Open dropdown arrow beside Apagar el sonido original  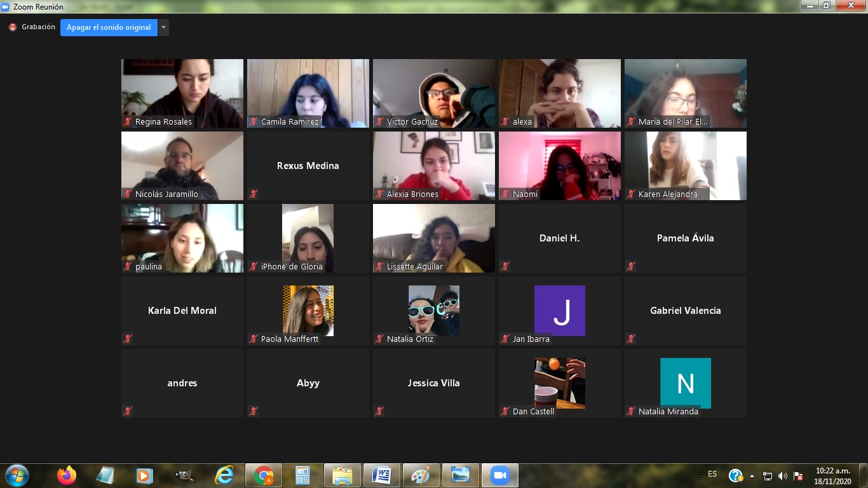tap(164, 27)
